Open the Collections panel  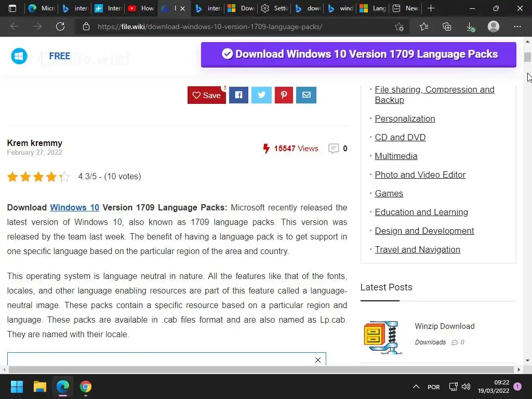coord(447,26)
